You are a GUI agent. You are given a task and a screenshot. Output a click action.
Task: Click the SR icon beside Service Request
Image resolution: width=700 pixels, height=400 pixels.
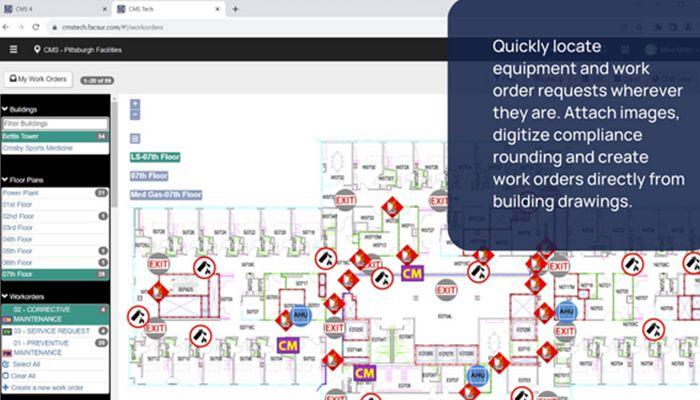(x=7, y=332)
